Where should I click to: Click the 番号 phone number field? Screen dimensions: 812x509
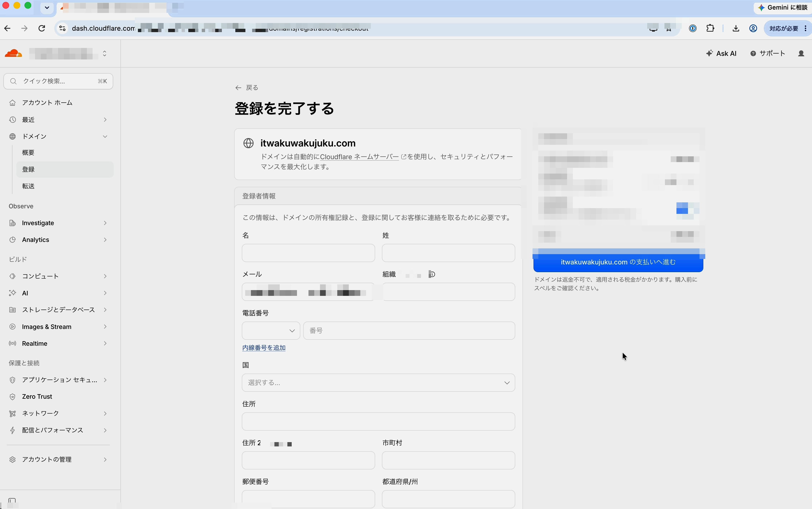[x=409, y=331]
